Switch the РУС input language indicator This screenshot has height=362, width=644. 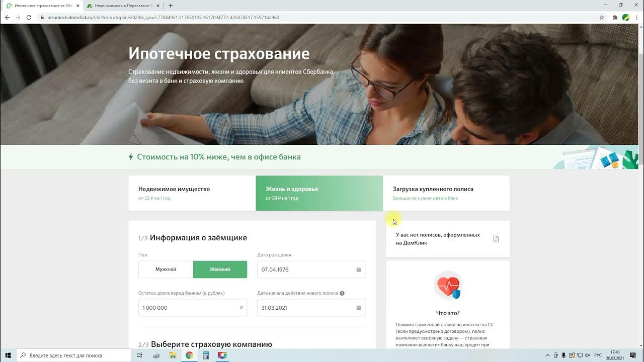(598, 355)
